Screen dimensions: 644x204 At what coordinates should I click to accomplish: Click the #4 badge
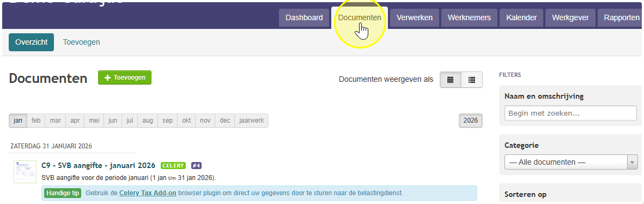pos(196,166)
